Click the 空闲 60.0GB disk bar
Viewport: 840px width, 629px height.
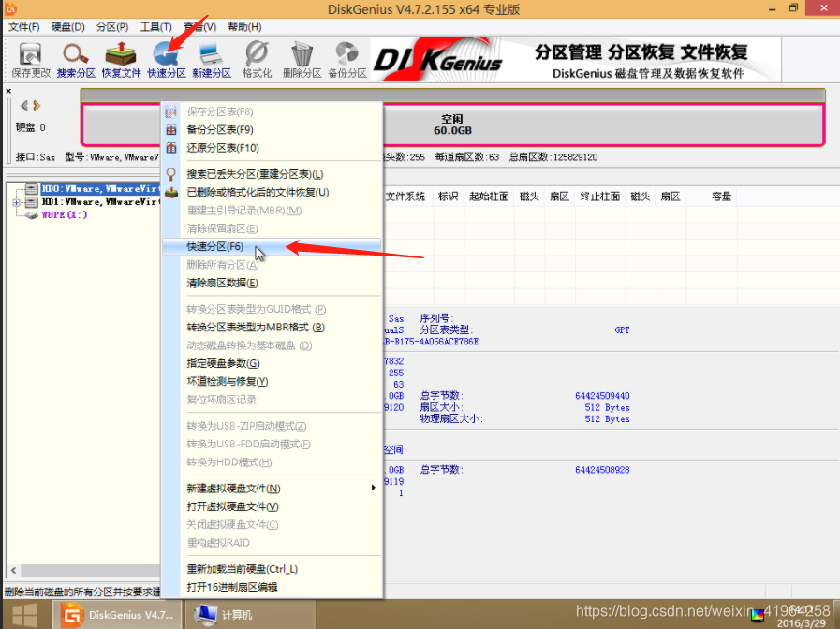tap(452, 124)
